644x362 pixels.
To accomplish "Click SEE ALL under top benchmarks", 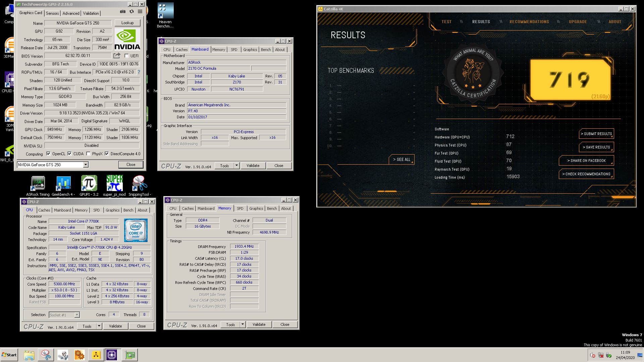I will pyautogui.click(x=402, y=160).
